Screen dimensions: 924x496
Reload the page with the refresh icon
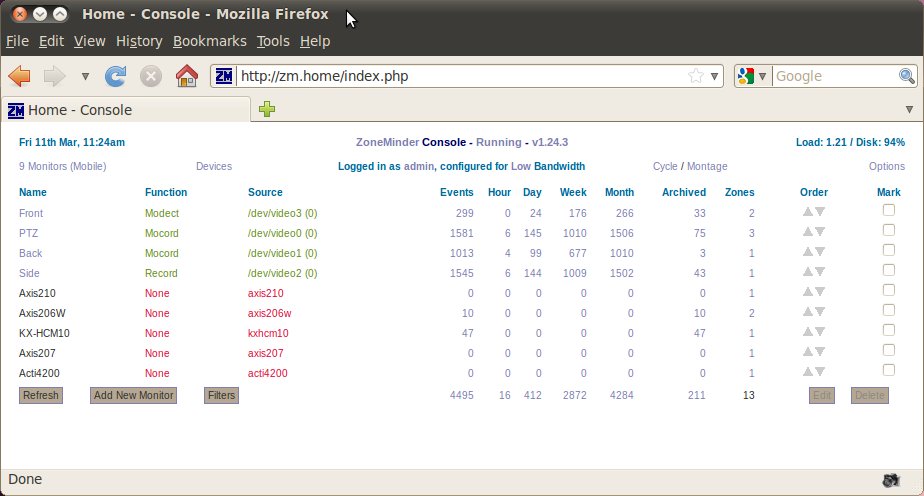(x=116, y=76)
